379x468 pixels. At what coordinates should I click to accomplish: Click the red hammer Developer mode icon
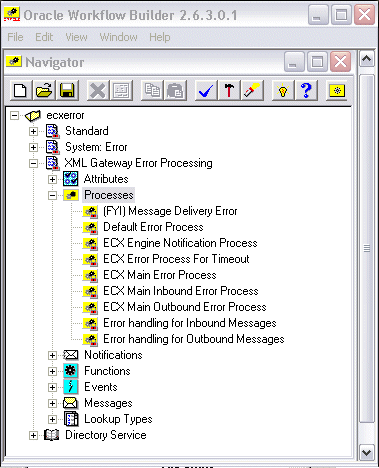229,90
